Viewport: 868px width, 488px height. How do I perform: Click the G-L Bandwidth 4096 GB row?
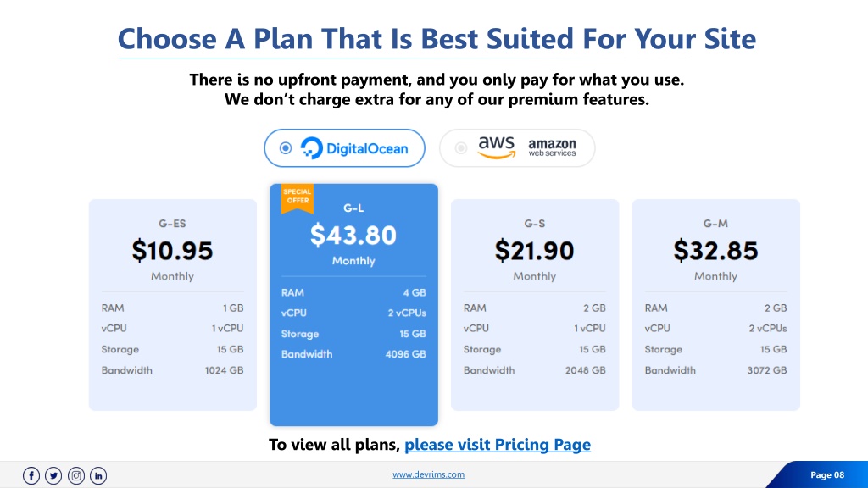click(353, 354)
